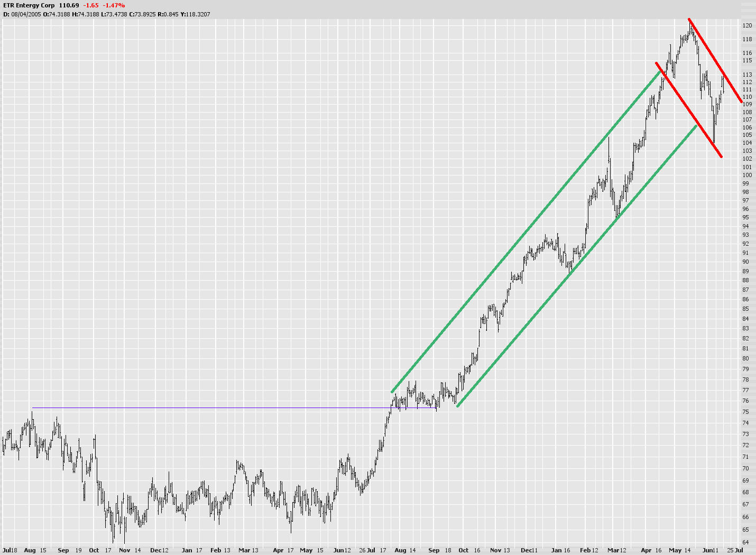Select the upper red descending trendline

[x=715, y=61]
